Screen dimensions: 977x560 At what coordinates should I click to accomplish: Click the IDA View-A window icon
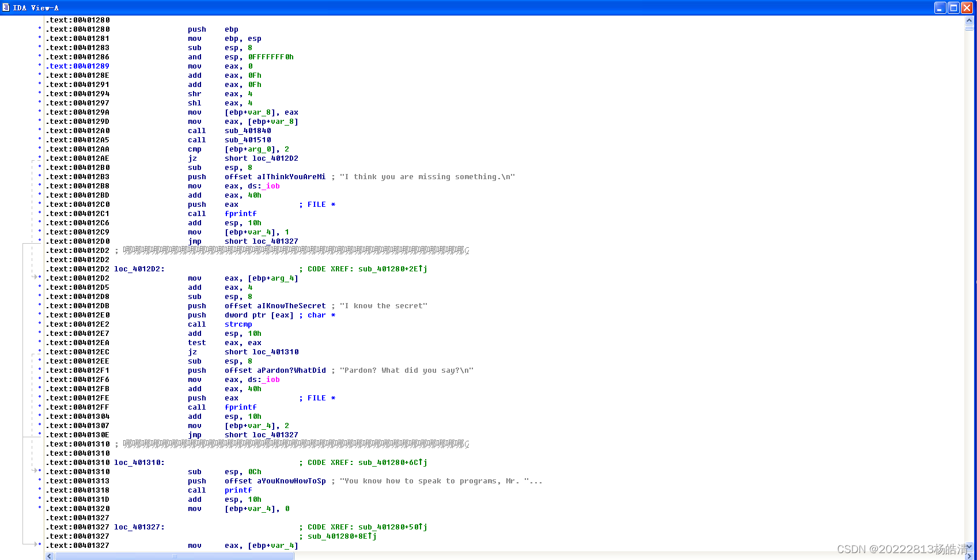6,7
